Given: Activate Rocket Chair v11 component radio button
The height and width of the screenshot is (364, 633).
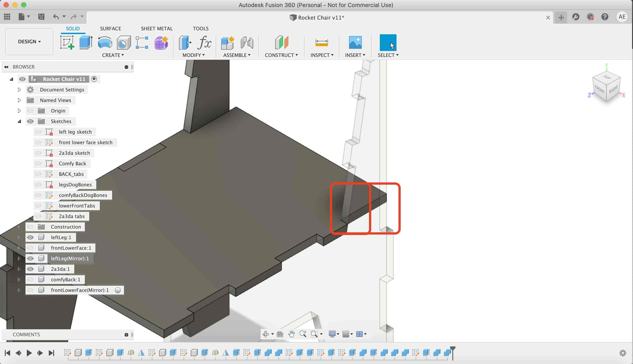Looking at the screenshot, I should tap(94, 79).
